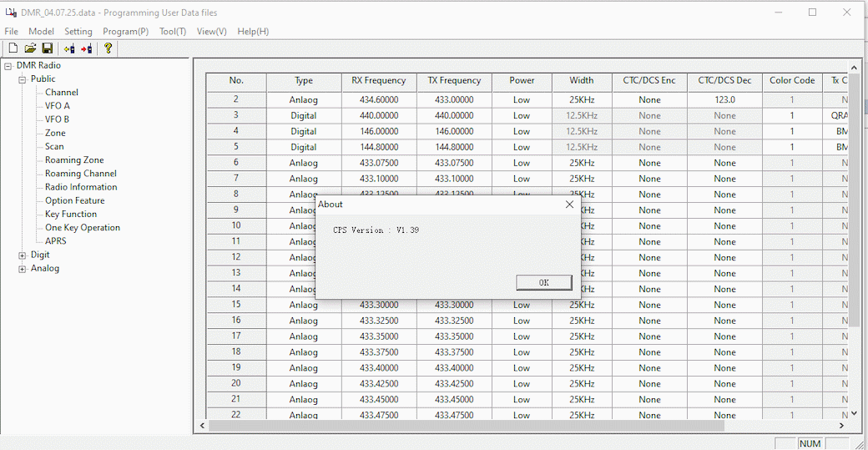Click row number 15 cell

[236, 305]
